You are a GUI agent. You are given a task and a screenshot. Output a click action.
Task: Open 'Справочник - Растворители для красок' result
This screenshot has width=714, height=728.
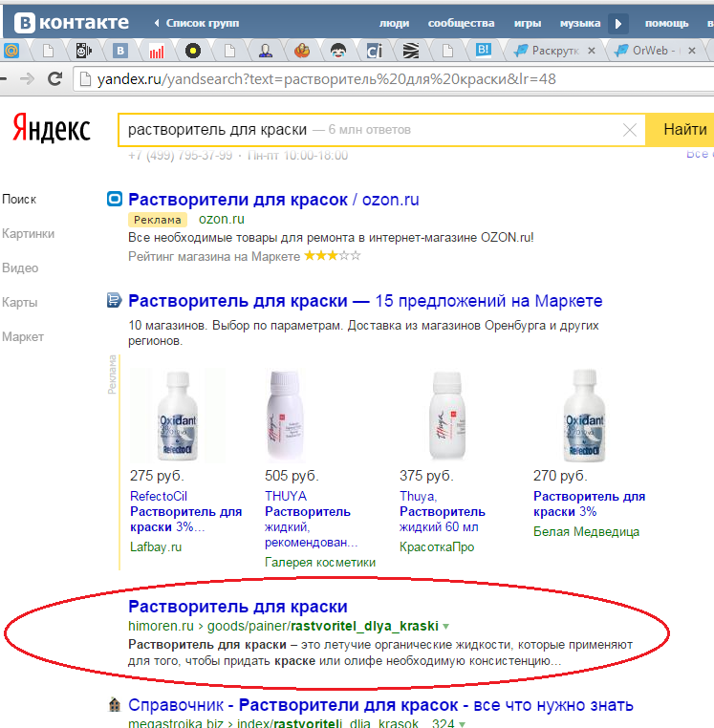coord(381,705)
